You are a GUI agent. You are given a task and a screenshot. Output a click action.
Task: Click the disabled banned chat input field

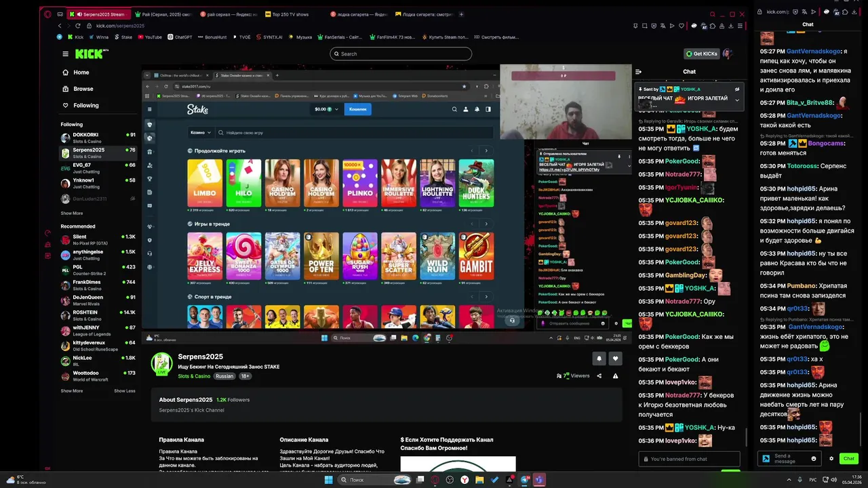tap(689, 459)
